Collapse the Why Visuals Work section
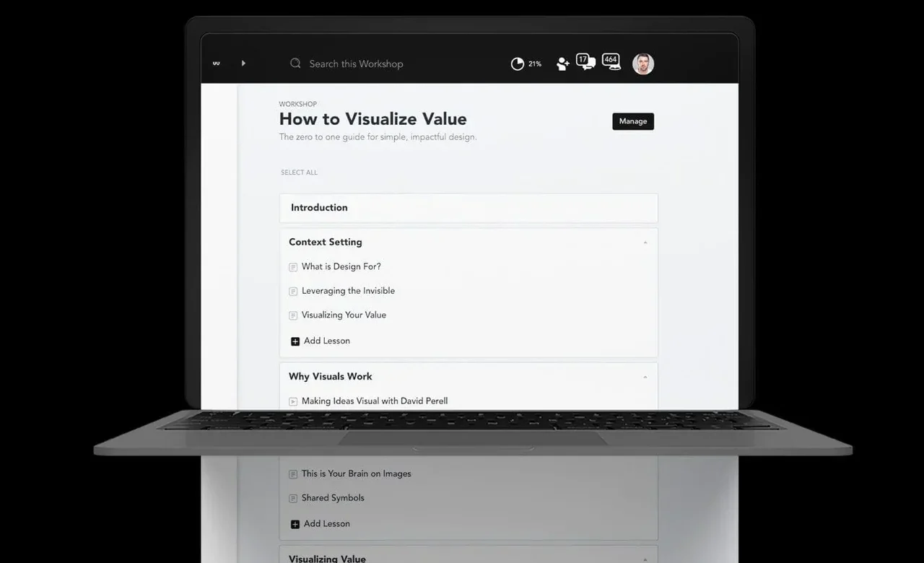The height and width of the screenshot is (563, 924). [x=646, y=376]
